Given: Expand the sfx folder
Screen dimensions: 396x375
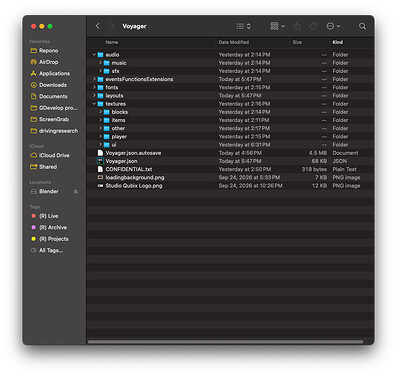Looking at the screenshot, I should pos(100,71).
